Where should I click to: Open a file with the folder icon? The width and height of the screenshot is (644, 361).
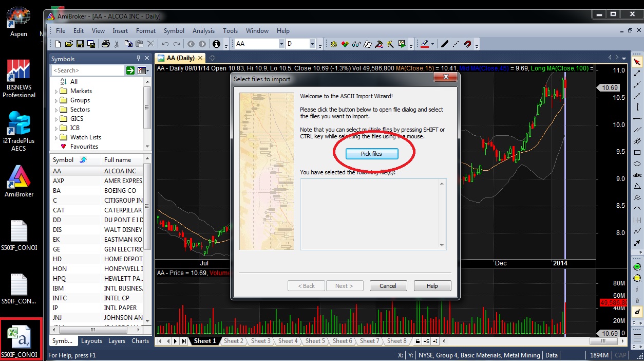pos(68,44)
